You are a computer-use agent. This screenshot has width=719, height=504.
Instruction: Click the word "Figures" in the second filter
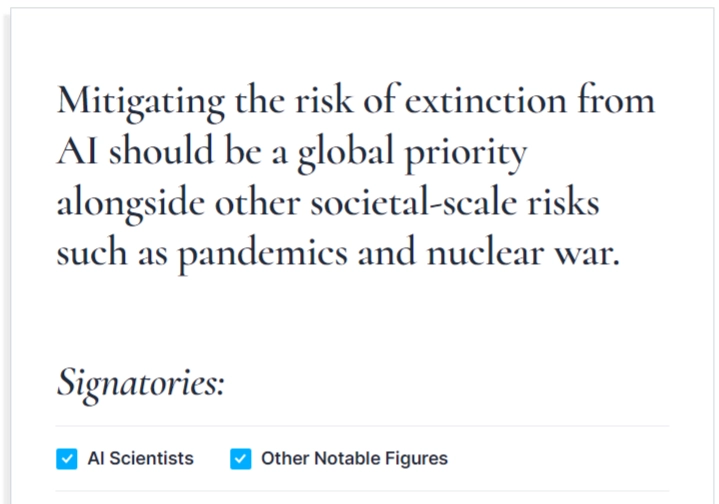click(x=418, y=459)
